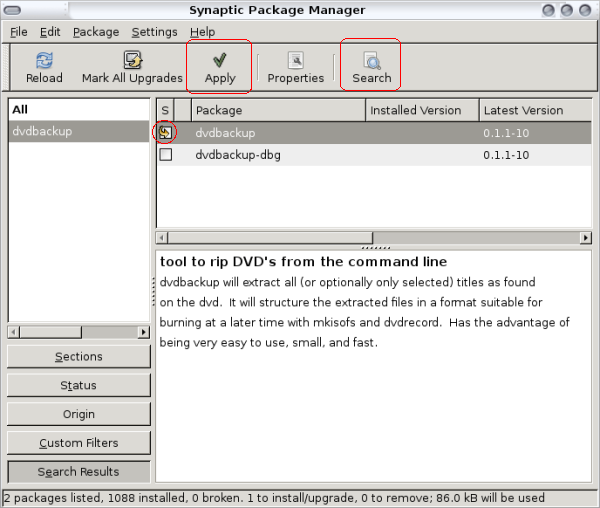The width and height of the screenshot is (600, 508).
Task: Click the supported-column header next to S
Action: (x=183, y=110)
